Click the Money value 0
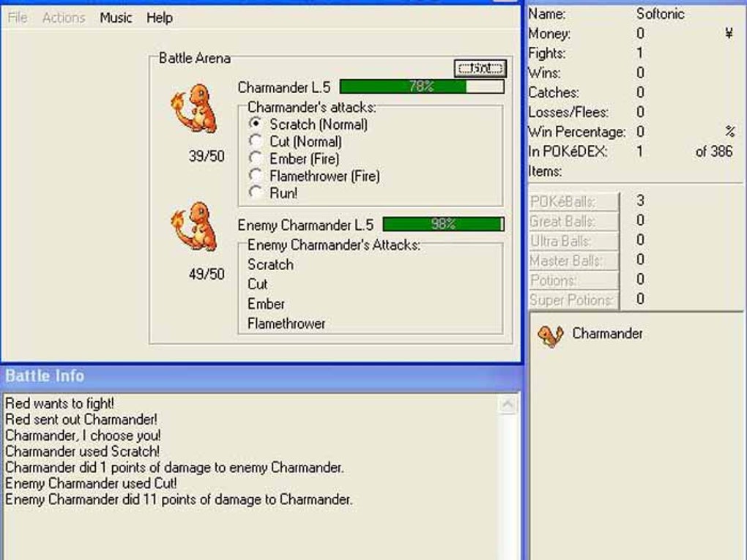 (640, 34)
